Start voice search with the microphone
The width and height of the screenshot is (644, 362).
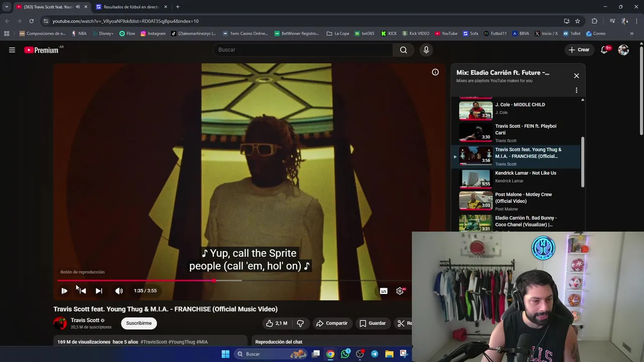426,50
